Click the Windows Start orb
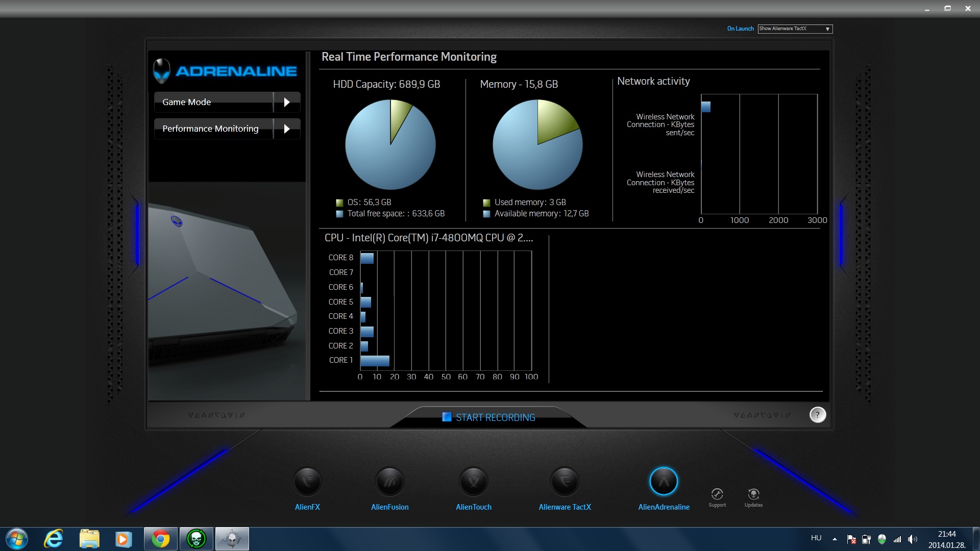The image size is (980, 551). coord(16,539)
